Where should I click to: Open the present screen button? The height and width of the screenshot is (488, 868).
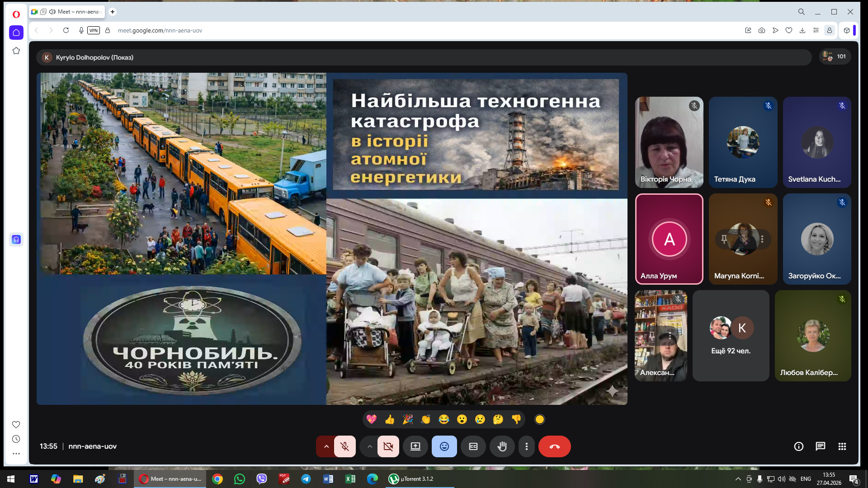[415, 446]
